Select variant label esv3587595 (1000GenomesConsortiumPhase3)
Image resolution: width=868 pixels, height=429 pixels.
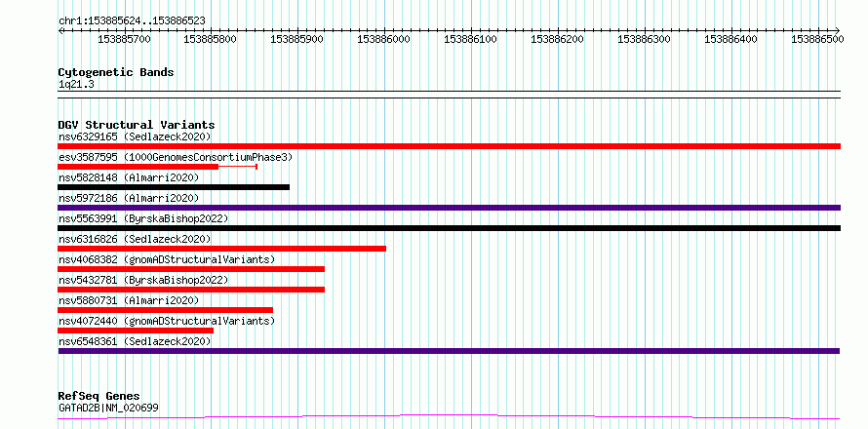coord(175,157)
